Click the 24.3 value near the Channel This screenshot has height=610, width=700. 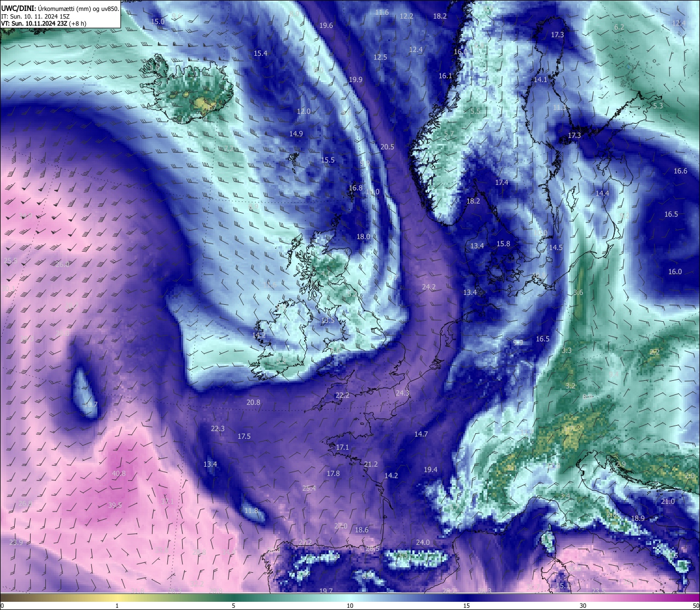coord(402,393)
